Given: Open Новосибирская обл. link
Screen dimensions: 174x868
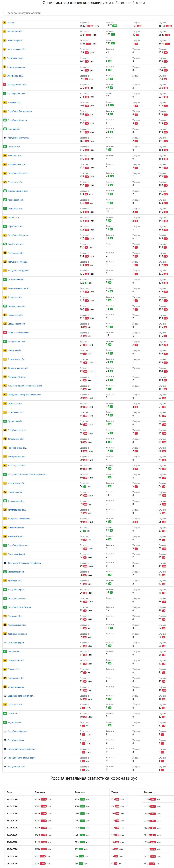Looking at the screenshot, I should pos(17,448).
